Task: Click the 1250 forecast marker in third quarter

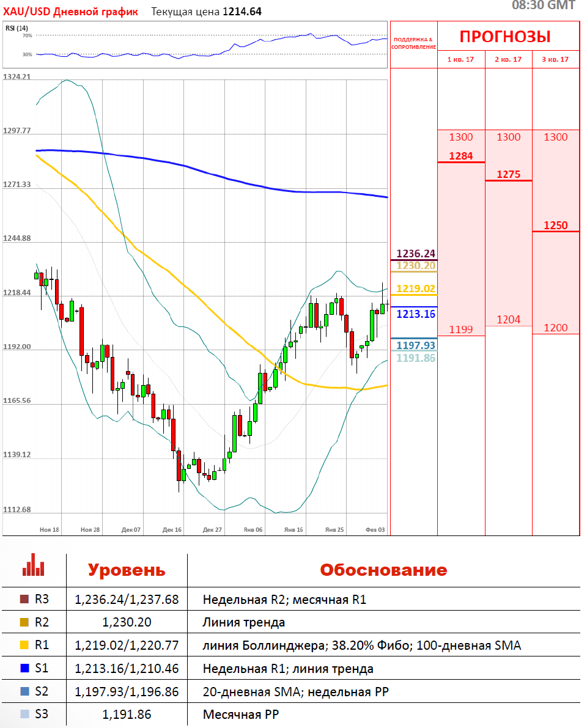Action: tap(555, 226)
